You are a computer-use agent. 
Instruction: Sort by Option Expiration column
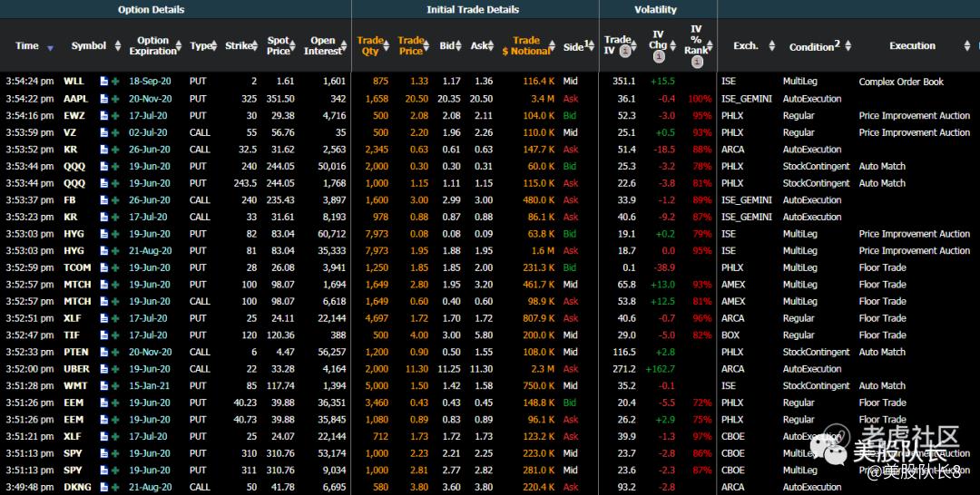153,45
